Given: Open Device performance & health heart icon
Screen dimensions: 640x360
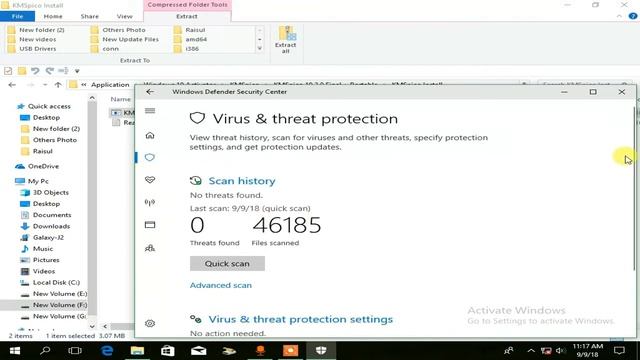Looking at the screenshot, I should click(150, 180).
